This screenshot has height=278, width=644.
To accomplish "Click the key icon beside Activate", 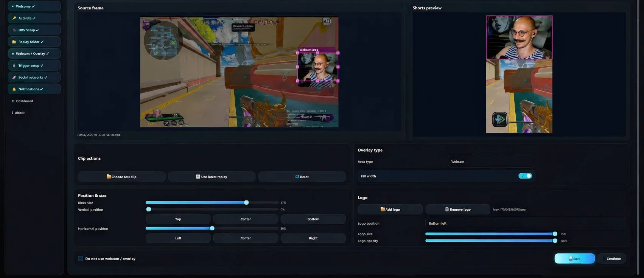I will click(14, 18).
